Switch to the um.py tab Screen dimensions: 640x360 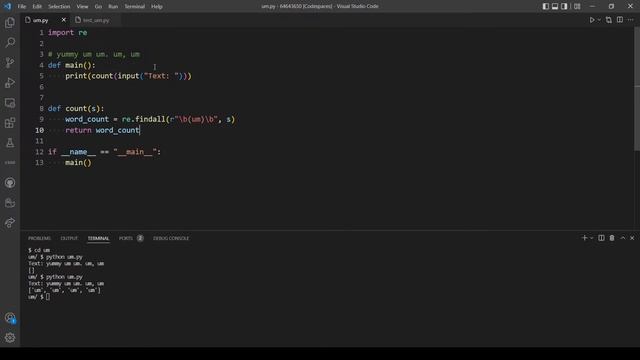[x=40, y=20]
